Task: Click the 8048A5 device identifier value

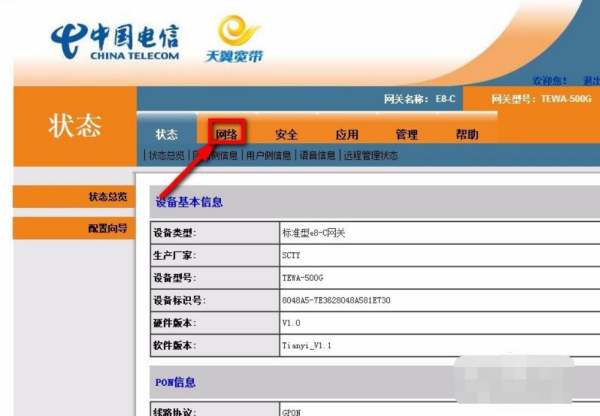Action: point(336,300)
